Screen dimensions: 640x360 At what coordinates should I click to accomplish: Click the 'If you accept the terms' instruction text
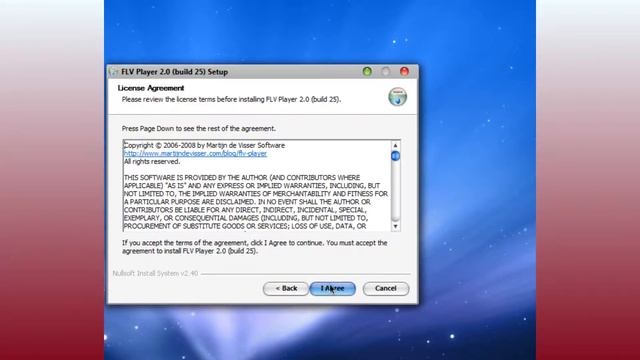click(255, 247)
